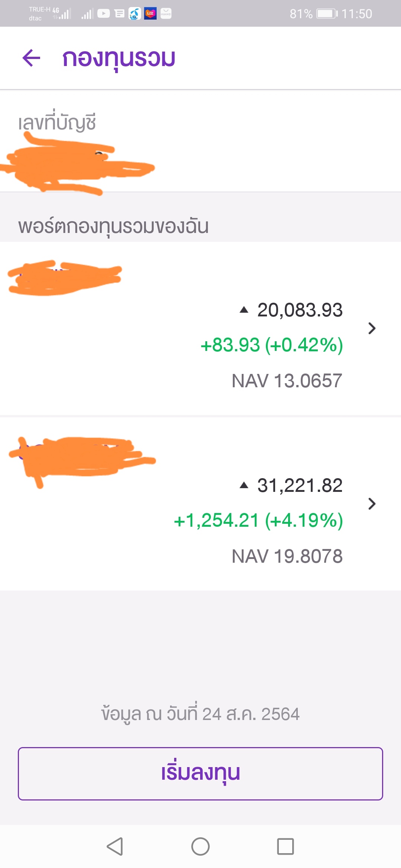The image size is (401, 868).
Task: Tap the gain text +1,254.21 (+4.19%)
Action: pos(258,520)
